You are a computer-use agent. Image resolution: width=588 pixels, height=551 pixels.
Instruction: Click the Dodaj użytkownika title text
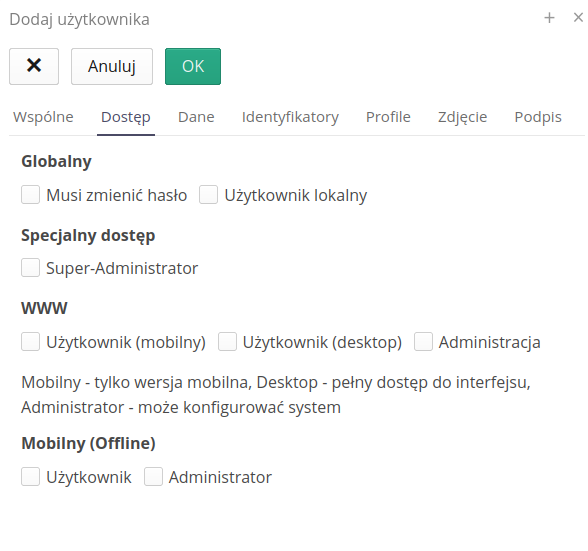(80, 20)
